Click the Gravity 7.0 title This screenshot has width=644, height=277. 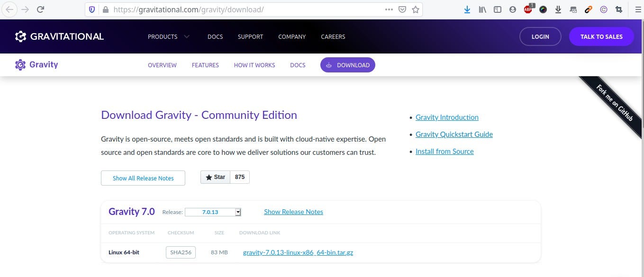[x=132, y=212]
